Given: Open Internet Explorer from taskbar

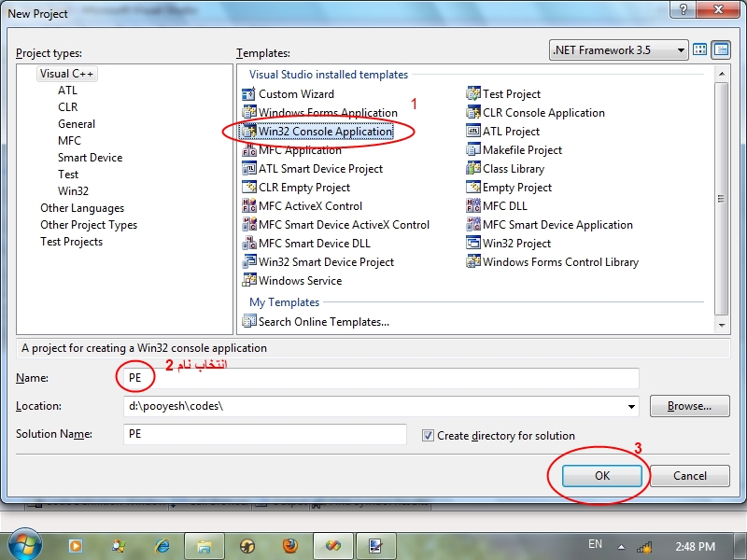Looking at the screenshot, I should pyautogui.click(x=162, y=546).
